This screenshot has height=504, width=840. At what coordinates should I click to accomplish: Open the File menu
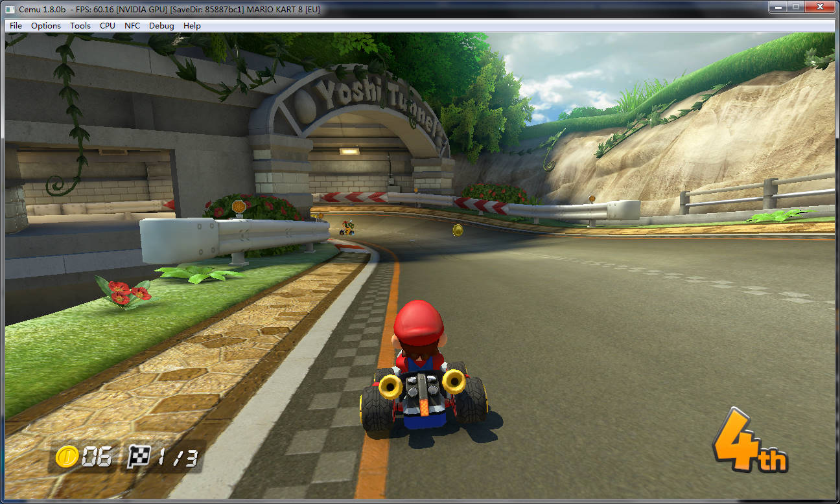(x=16, y=26)
